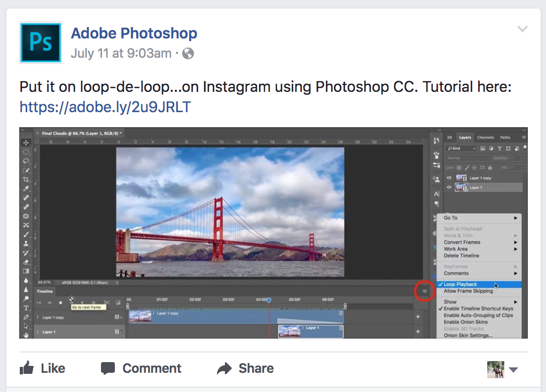Open the Work Area submenu
Viewport: 546px width, 392px height.
coord(479,249)
